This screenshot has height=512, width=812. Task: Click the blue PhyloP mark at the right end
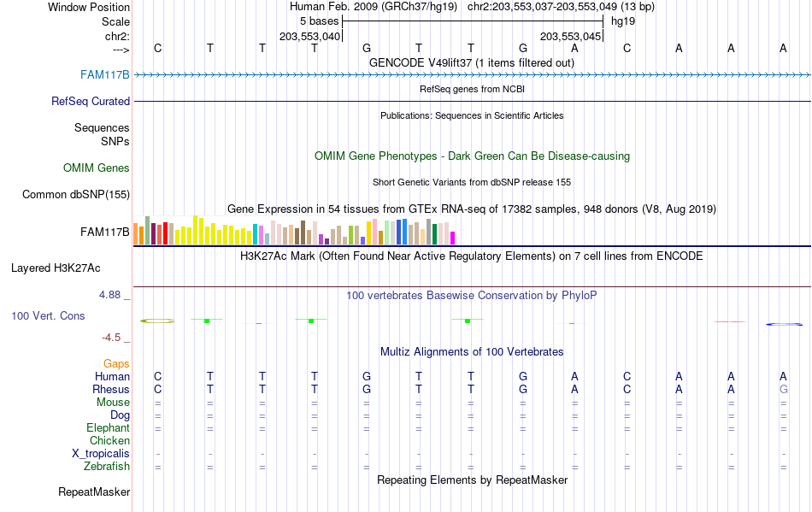784,324
